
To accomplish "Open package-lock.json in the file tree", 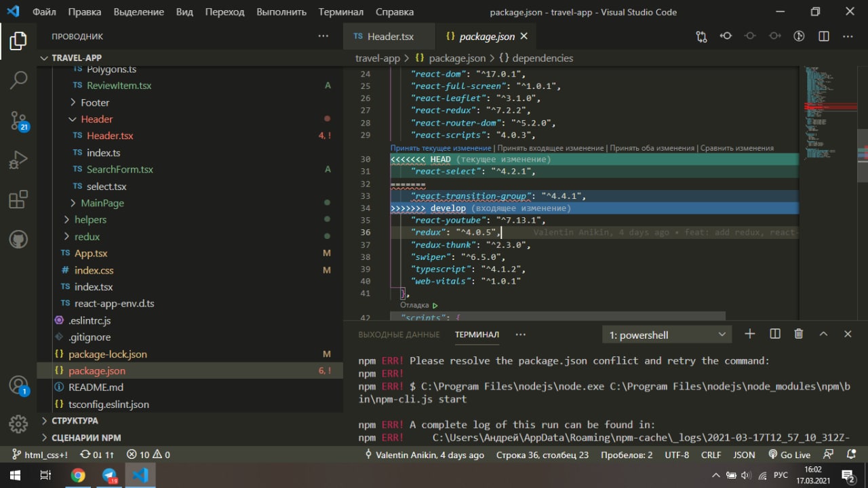I will 108,354.
